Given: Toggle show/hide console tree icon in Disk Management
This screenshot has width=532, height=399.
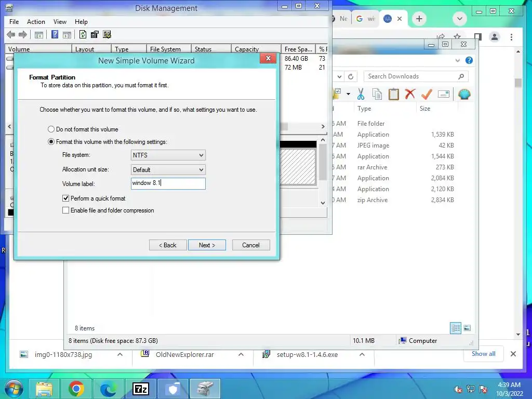Looking at the screenshot, I should point(39,35).
